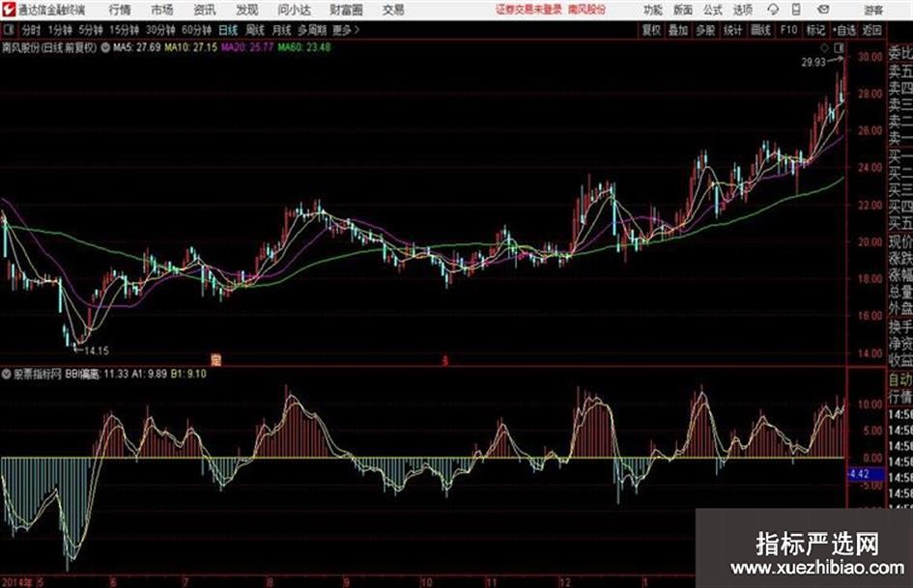Click the diamond icon above the price axis

click(824, 47)
